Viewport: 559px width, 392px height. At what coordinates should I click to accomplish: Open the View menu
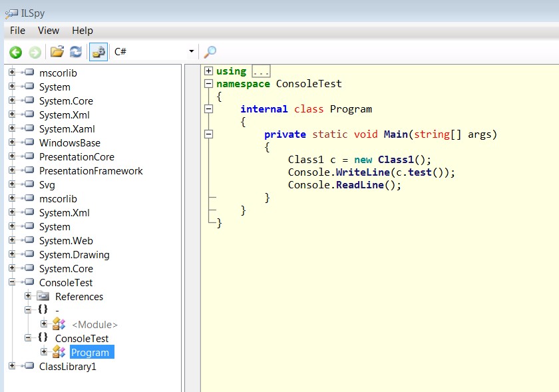pos(49,31)
